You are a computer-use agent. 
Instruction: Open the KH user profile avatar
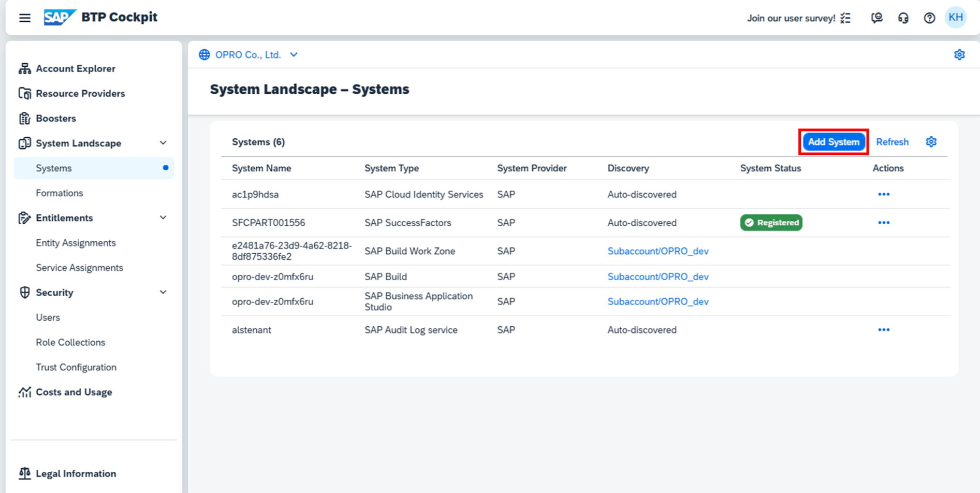pos(955,18)
